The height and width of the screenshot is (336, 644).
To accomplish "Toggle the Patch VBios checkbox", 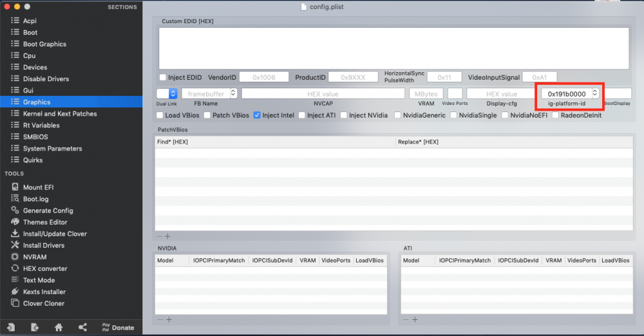I will [207, 115].
